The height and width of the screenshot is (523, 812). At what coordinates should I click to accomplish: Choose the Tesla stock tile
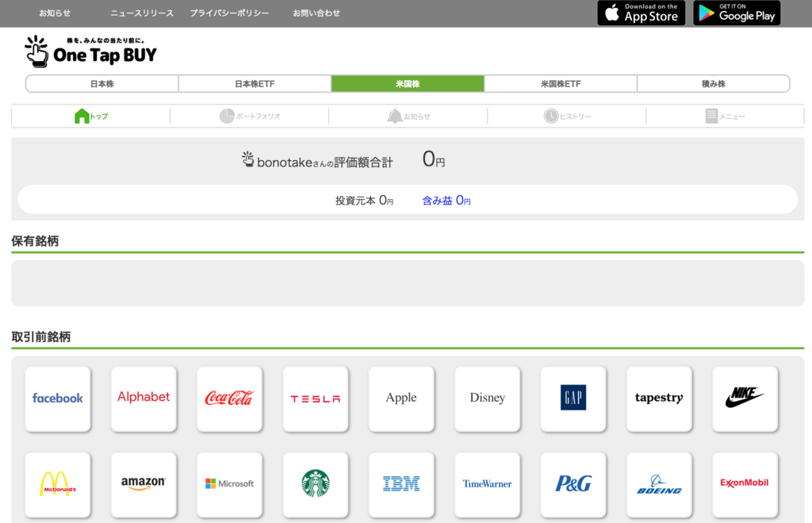tap(316, 399)
